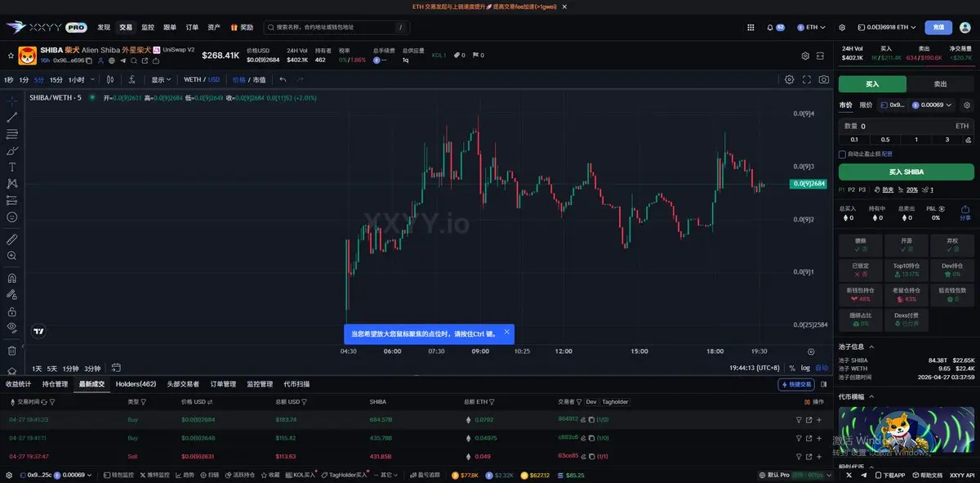Image resolution: width=980 pixels, height=483 pixels.
Task: Open notifications bell
Action: tap(769, 27)
